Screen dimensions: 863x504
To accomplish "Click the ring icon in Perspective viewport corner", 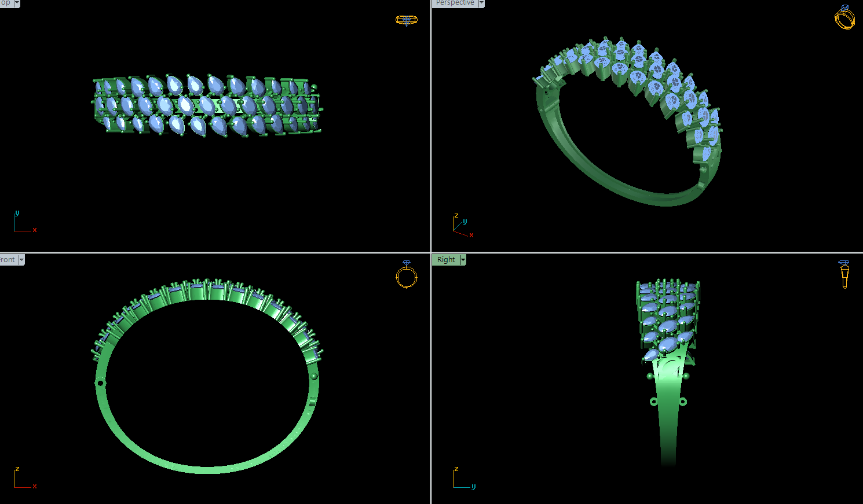I will 844,17.
